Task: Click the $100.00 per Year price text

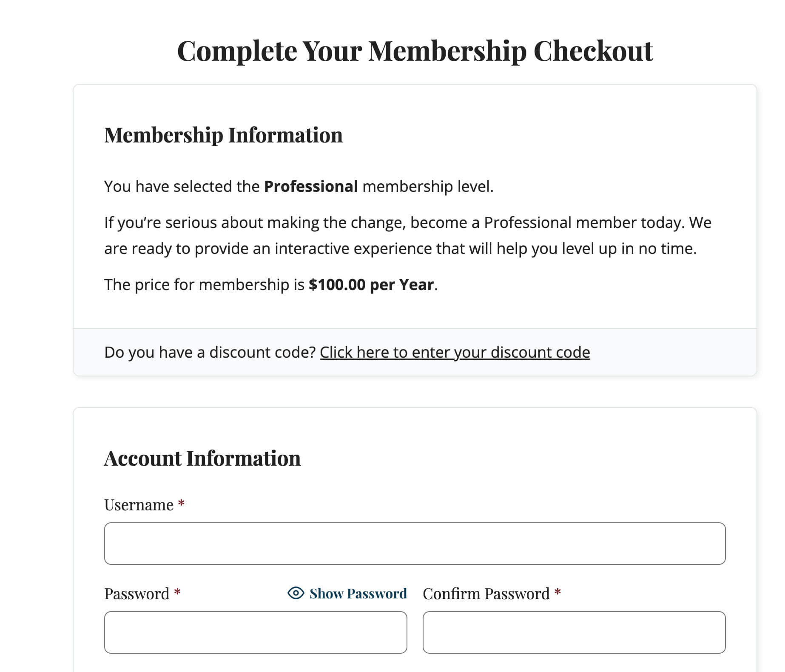Action: tap(373, 285)
